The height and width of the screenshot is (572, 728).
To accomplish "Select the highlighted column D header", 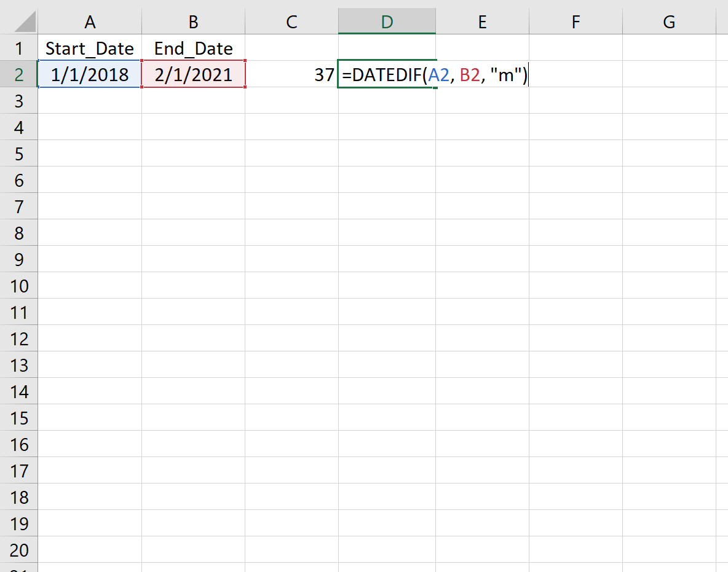I will pyautogui.click(x=386, y=21).
